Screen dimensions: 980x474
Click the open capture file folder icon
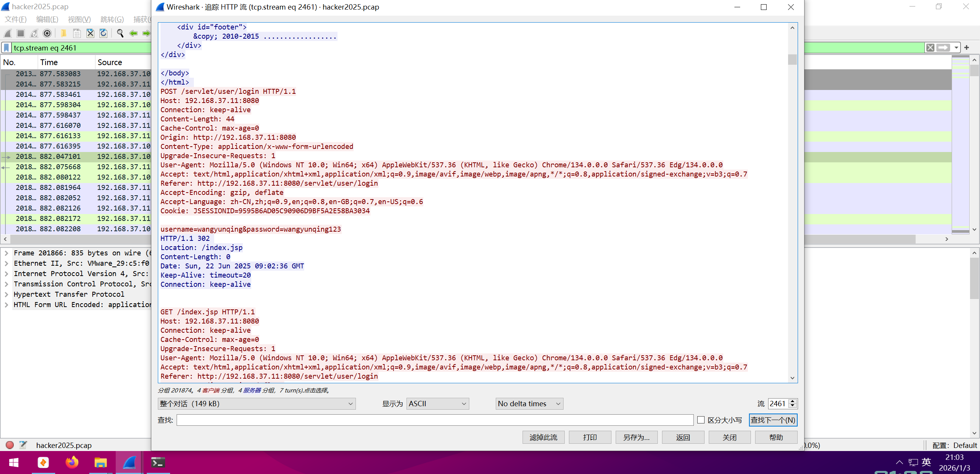point(64,33)
